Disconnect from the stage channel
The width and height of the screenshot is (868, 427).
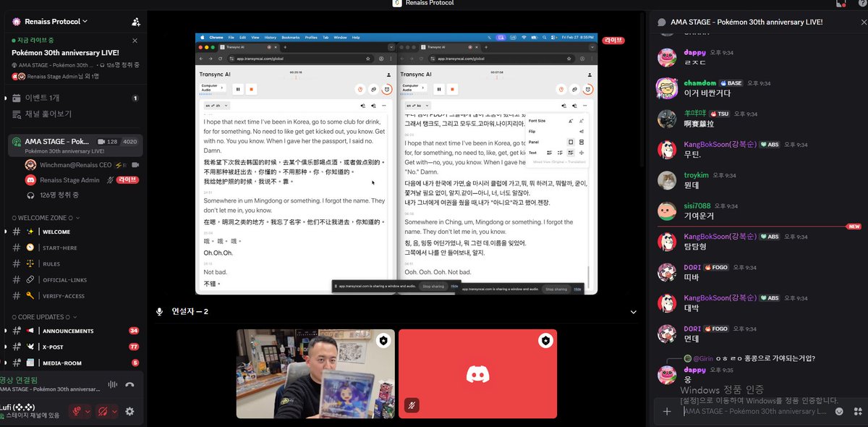tap(130, 385)
